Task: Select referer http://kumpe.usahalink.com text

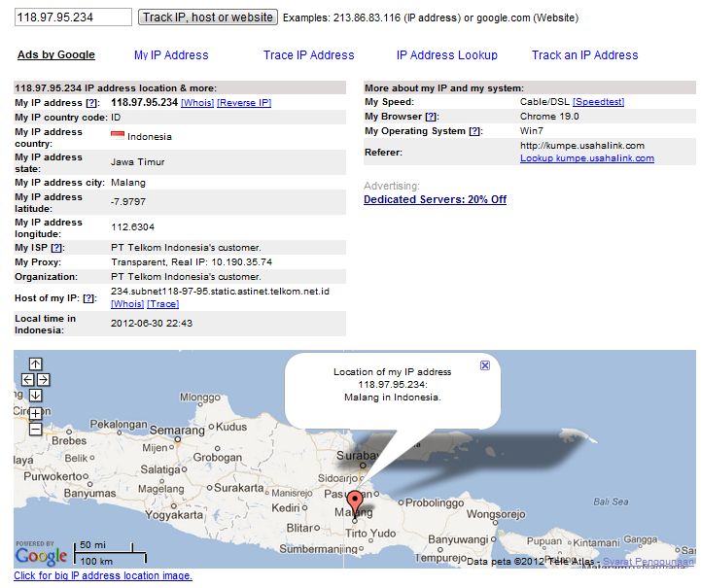Action: pyautogui.click(x=582, y=146)
